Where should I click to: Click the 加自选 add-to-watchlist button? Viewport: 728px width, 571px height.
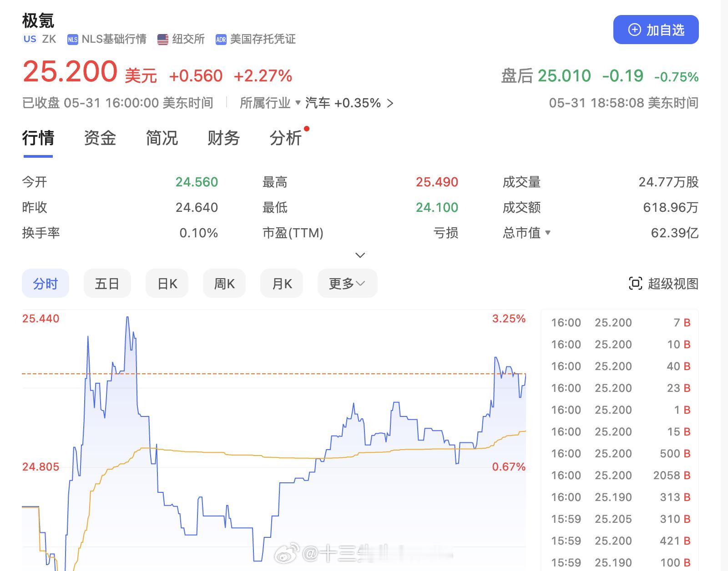[x=656, y=30]
